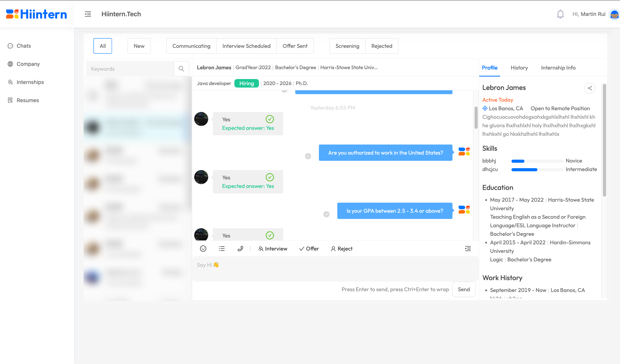Schedule an Interview with the candidate

[273, 249]
